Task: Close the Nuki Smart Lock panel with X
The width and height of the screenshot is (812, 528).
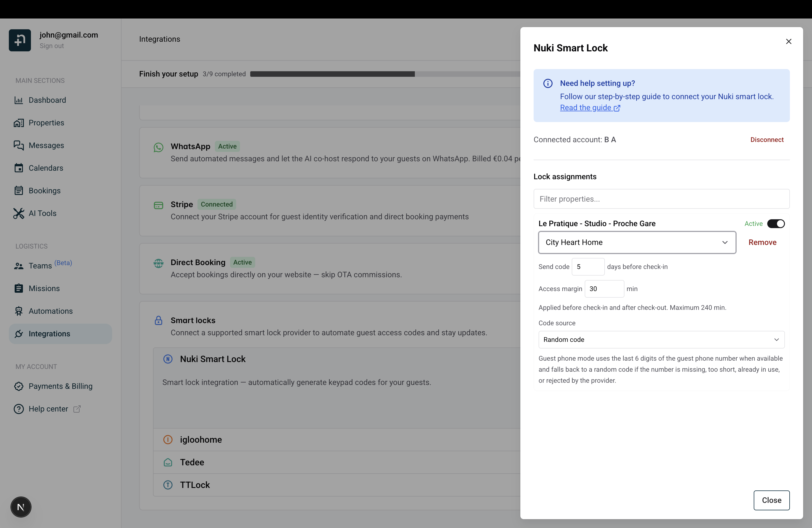Action: (789, 42)
